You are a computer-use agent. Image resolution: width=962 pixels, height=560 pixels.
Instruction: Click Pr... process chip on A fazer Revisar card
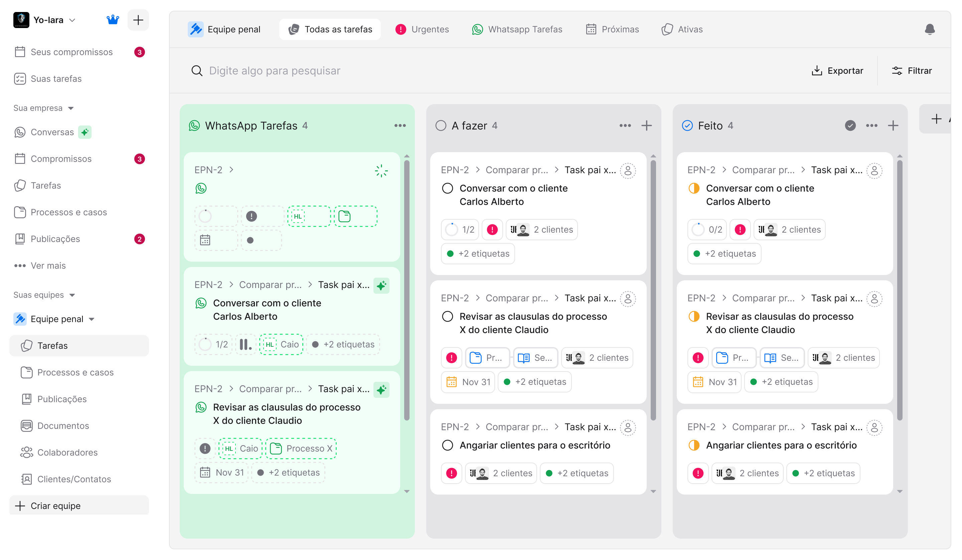pos(487,358)
